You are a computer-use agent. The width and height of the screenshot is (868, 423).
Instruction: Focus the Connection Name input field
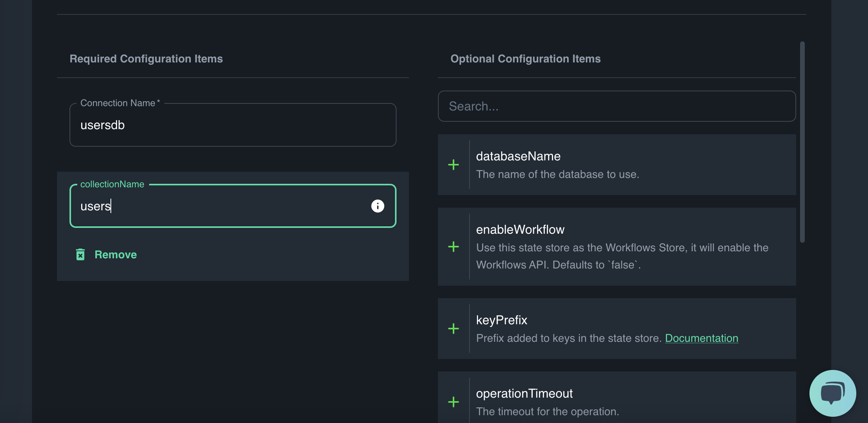click(233, 125)
